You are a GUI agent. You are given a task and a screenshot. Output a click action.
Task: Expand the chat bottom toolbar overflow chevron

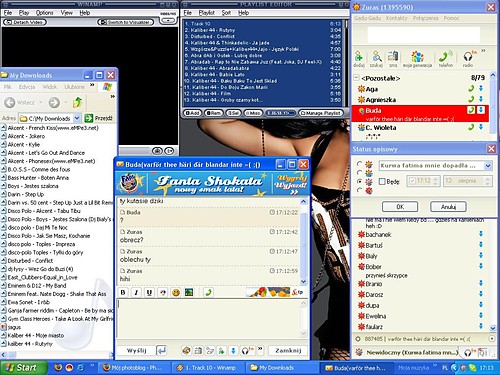pyautogui.click(x=260, y=349)
